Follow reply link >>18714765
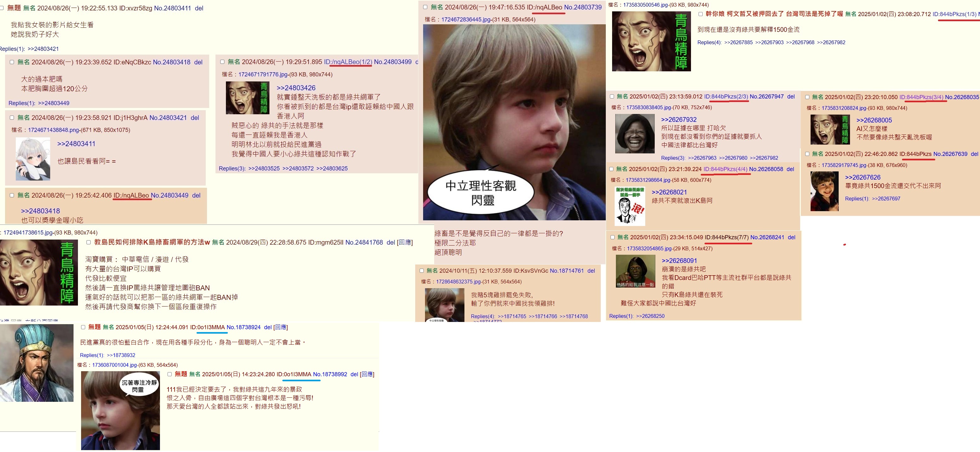Screen dimensions: 980x452 click(512, 316)
